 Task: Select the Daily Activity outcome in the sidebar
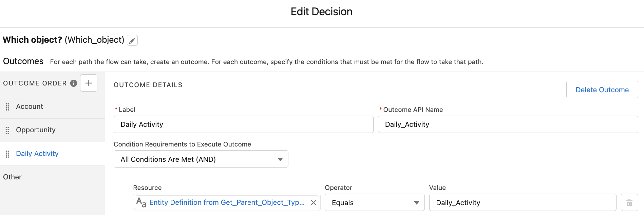[x=37, y=153]
